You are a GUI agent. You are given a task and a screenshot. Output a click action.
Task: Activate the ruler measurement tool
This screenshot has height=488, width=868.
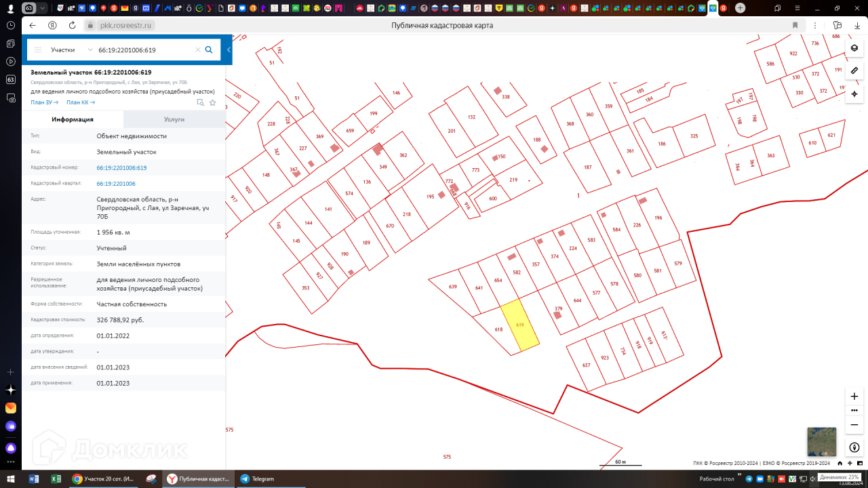coord(854,70)
